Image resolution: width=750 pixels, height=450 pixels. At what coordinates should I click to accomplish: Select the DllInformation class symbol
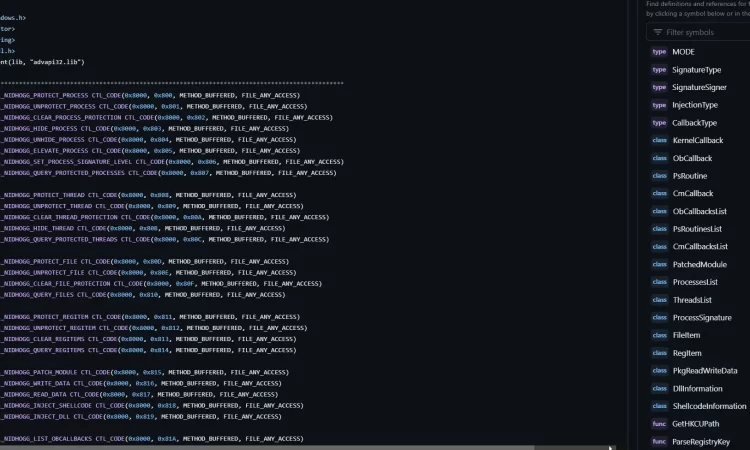click(x=697, y=388)
